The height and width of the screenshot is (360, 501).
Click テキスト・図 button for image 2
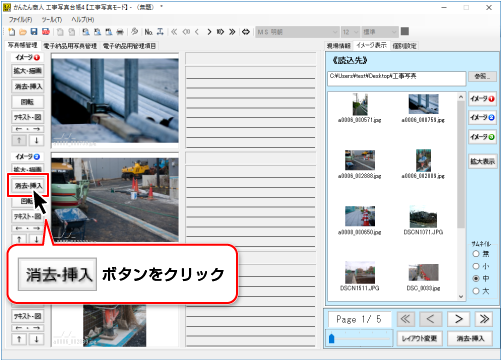click(28, 216)
